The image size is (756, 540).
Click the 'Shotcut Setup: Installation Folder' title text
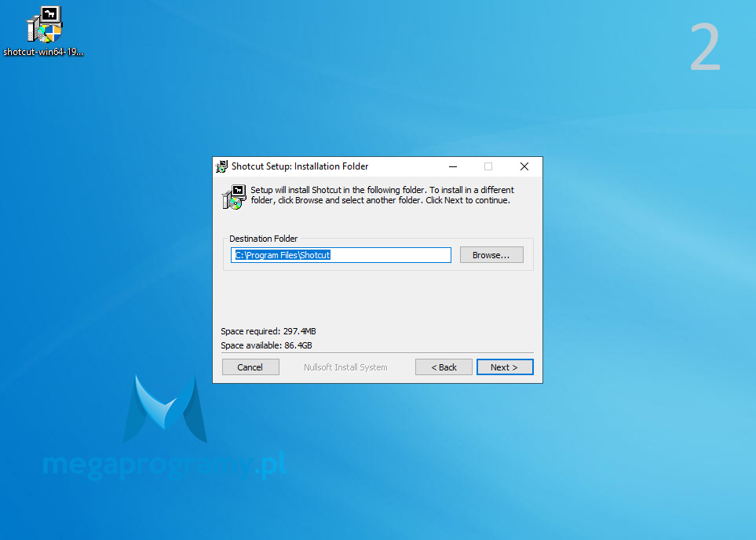(300, 166)
